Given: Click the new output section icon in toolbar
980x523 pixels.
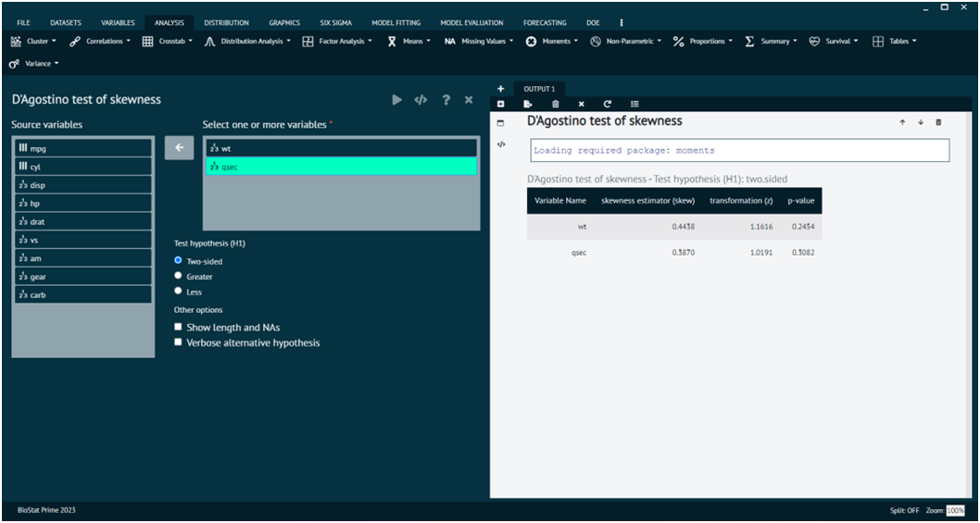Looking at the screenshot, I should click(500, 104).
